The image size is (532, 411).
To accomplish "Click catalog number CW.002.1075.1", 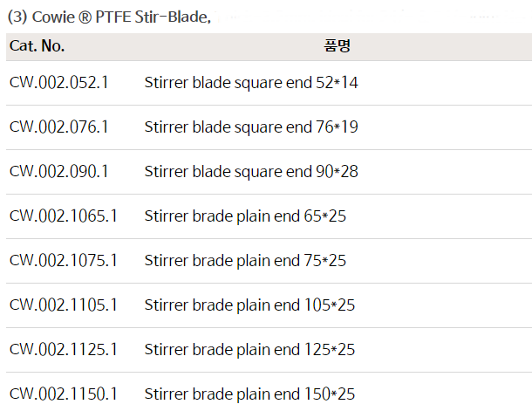I will (x=63, y=260).
